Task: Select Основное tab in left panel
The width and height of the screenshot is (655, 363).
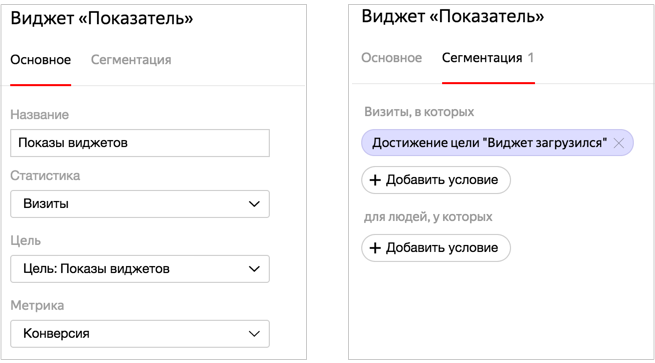Action: pyautogui.click(x=41, y=60)
